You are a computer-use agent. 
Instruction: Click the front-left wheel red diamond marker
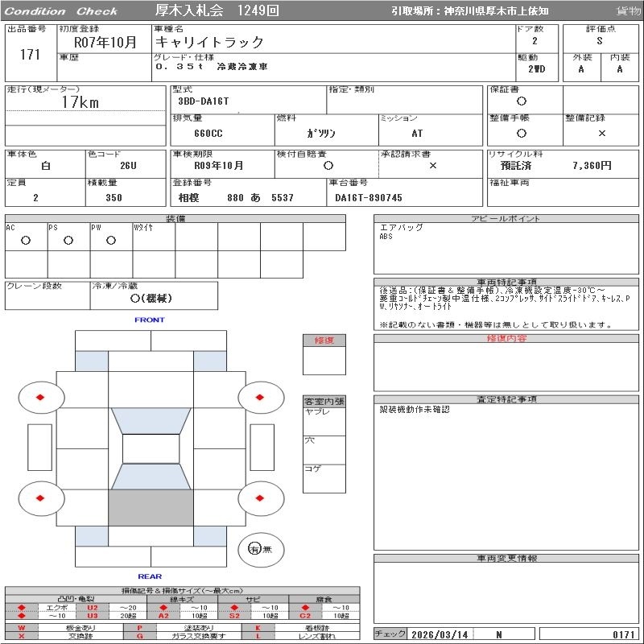pyautogui.click(x=39, y=397)
